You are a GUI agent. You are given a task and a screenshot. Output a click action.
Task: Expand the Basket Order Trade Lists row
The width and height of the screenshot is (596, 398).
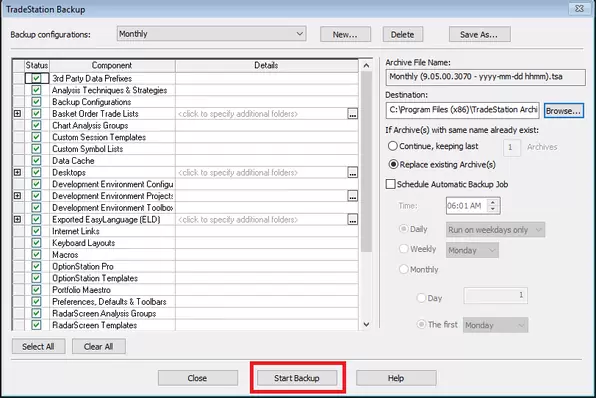point(17,114)
